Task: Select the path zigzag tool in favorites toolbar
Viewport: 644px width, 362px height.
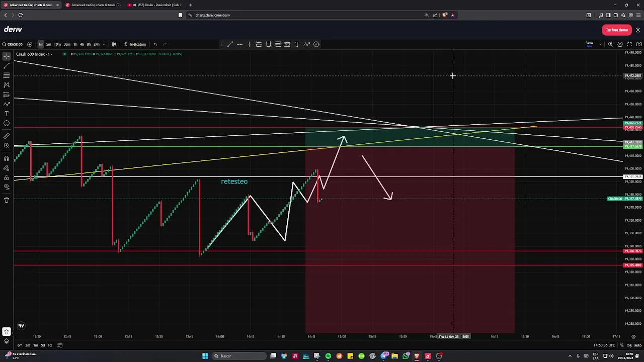Action: (306, 44)
